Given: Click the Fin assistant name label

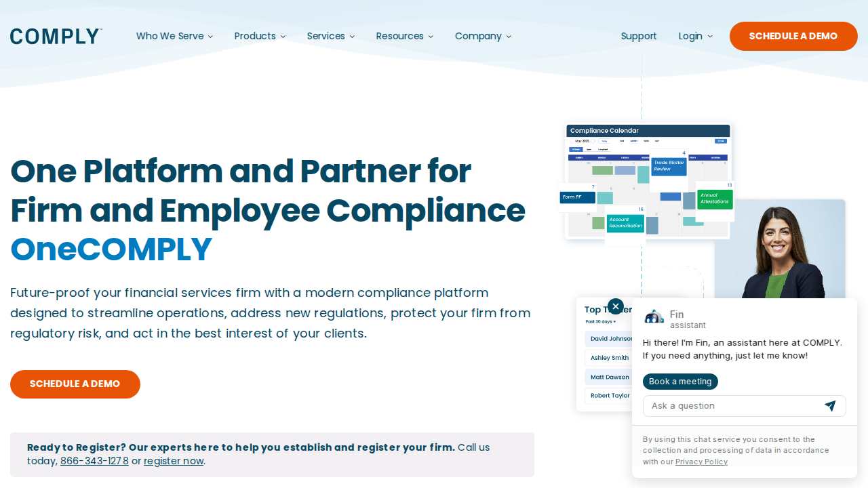Looking at the screenshot, I should (677, 314).
